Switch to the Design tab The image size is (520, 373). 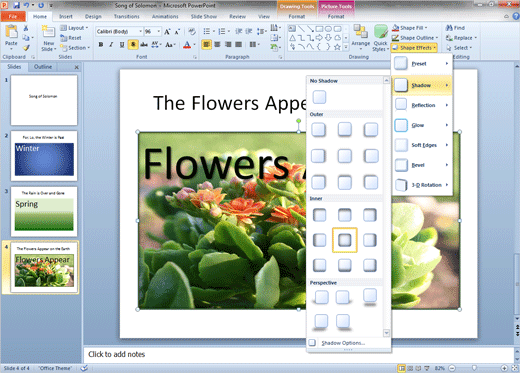point(93,16)
